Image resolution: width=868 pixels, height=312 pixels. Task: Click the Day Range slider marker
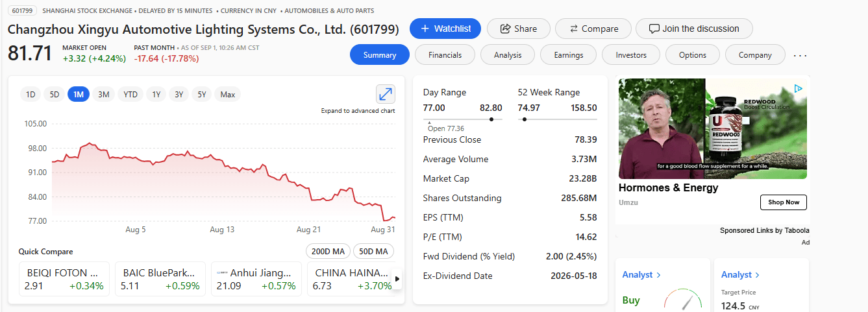pyautogui.click(x=491, y=119)
